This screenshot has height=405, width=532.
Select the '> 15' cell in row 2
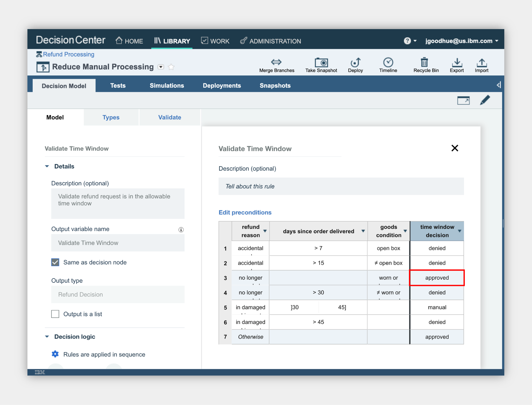point(318,263)
